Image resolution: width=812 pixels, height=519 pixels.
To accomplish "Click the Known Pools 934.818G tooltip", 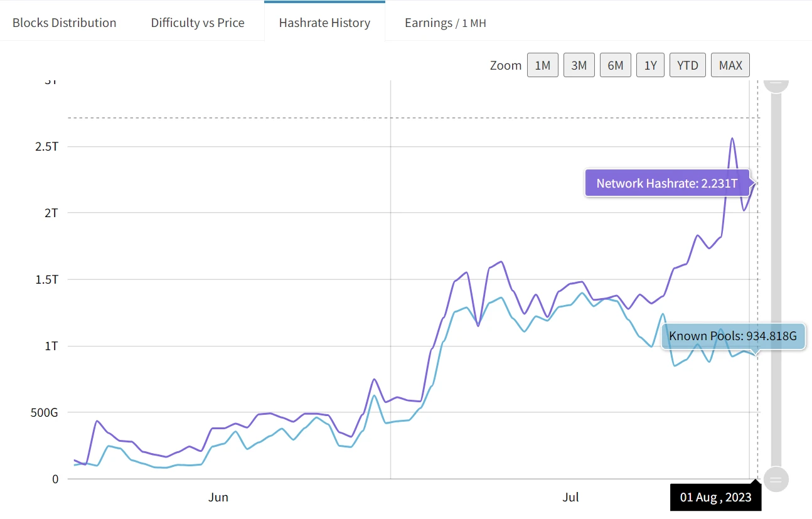I will coord(732,336).
